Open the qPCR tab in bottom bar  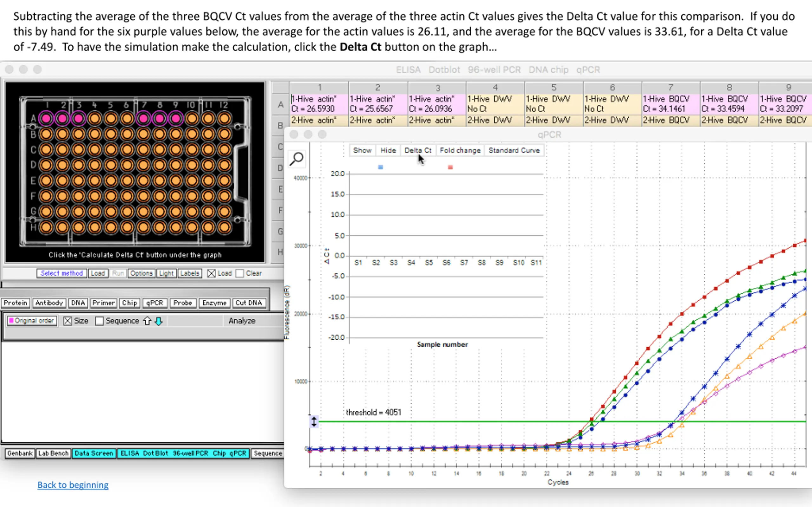coord(238,453)
